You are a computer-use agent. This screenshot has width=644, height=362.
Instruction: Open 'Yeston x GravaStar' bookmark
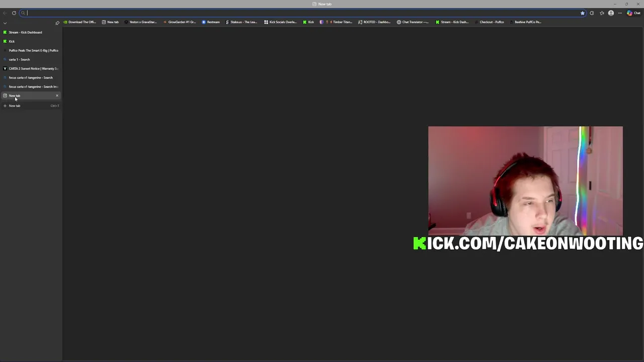click(x=140, y=22)
